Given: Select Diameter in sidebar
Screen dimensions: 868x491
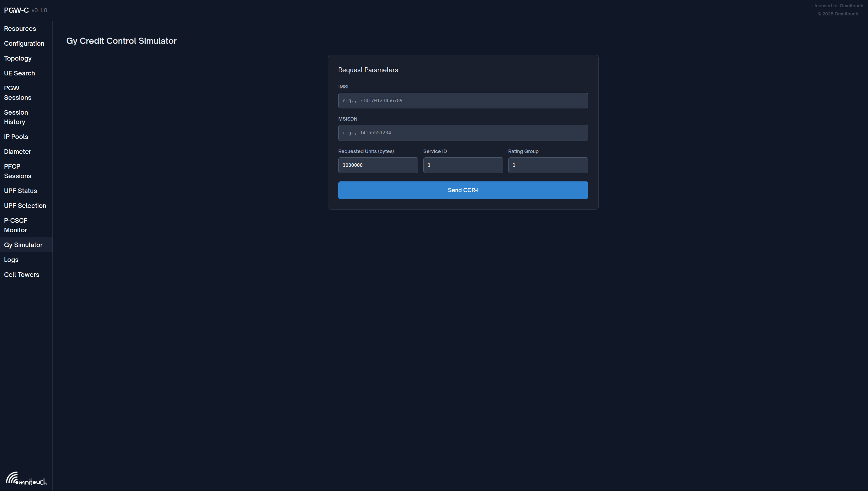Looking at the screenshot, I should coord(18,151).
